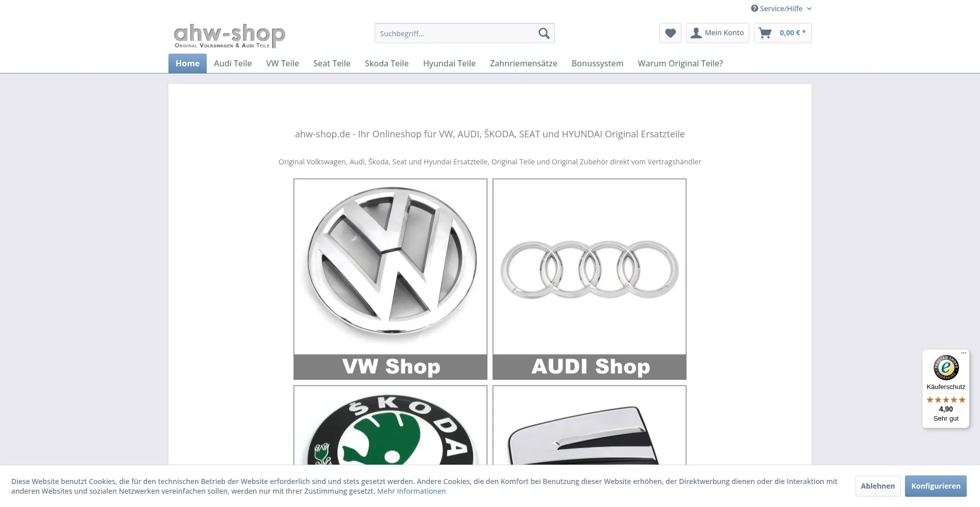Click the ahw-shop logo

coord(229,36)
